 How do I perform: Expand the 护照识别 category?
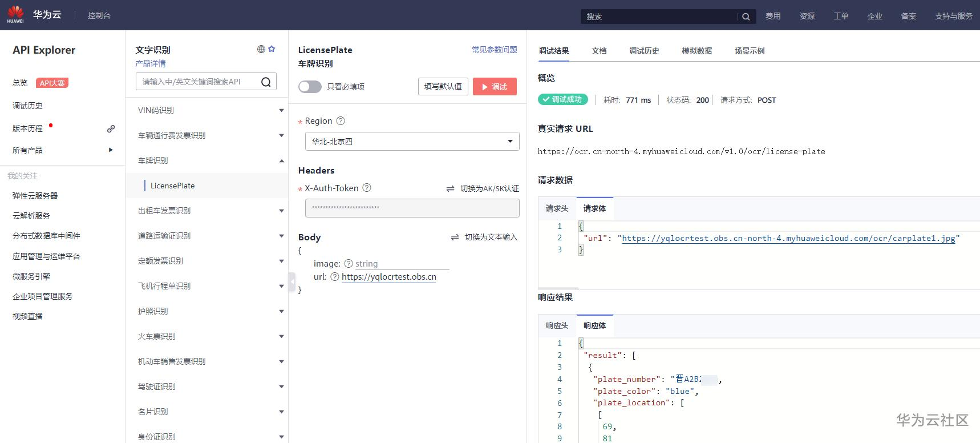pos(281,311)
